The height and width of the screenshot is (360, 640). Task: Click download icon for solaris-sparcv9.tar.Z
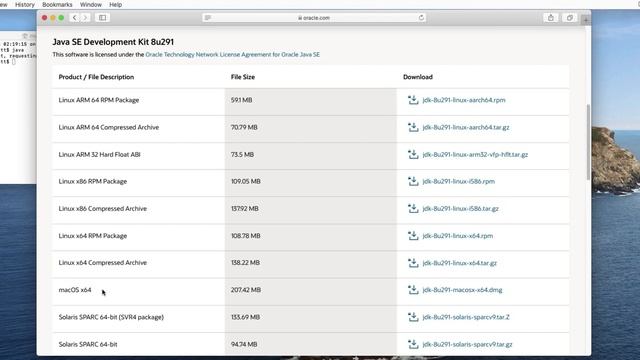(413, 317)
